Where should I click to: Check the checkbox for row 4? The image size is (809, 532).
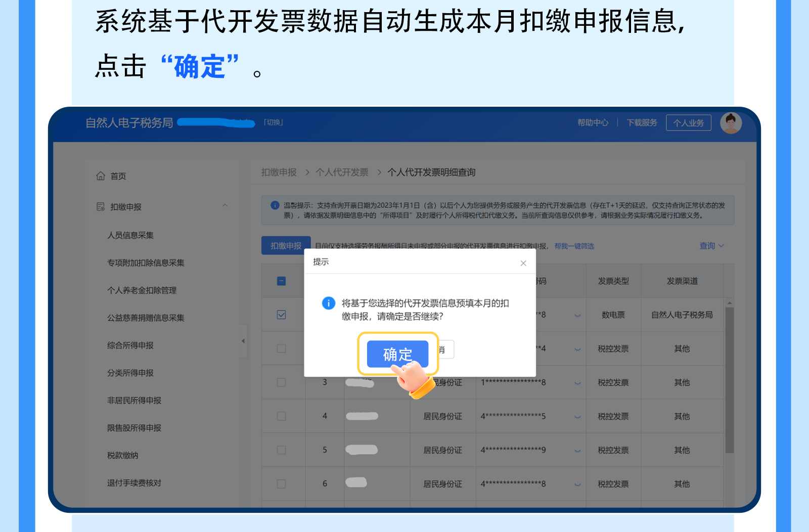pyautogui.click(x=282, y=416)
